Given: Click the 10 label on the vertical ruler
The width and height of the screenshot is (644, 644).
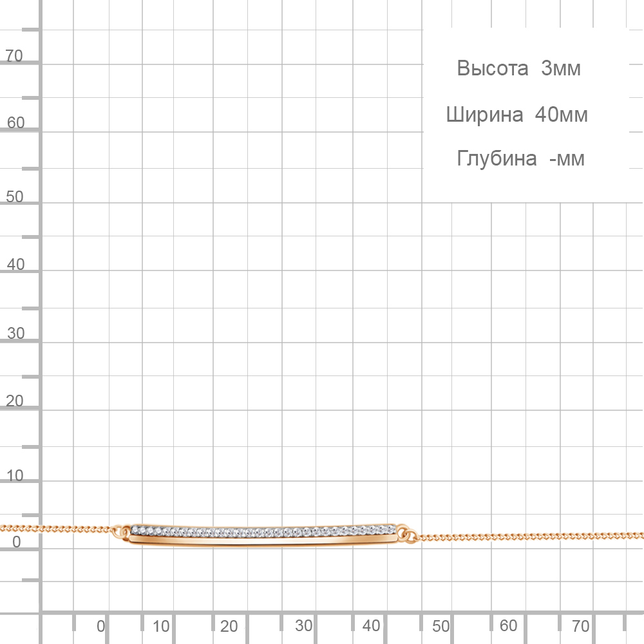Looking at the screenshot, I should point(15,476).
